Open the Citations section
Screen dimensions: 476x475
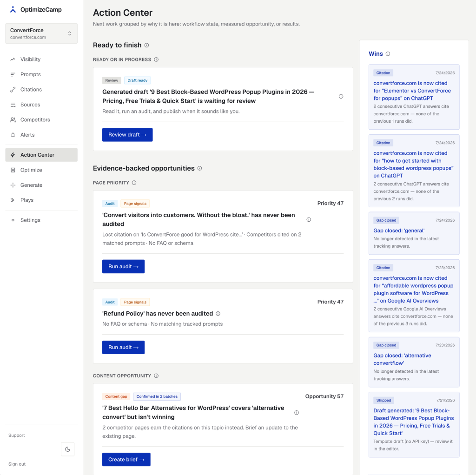pyautogui.click(x=41, y=90)
